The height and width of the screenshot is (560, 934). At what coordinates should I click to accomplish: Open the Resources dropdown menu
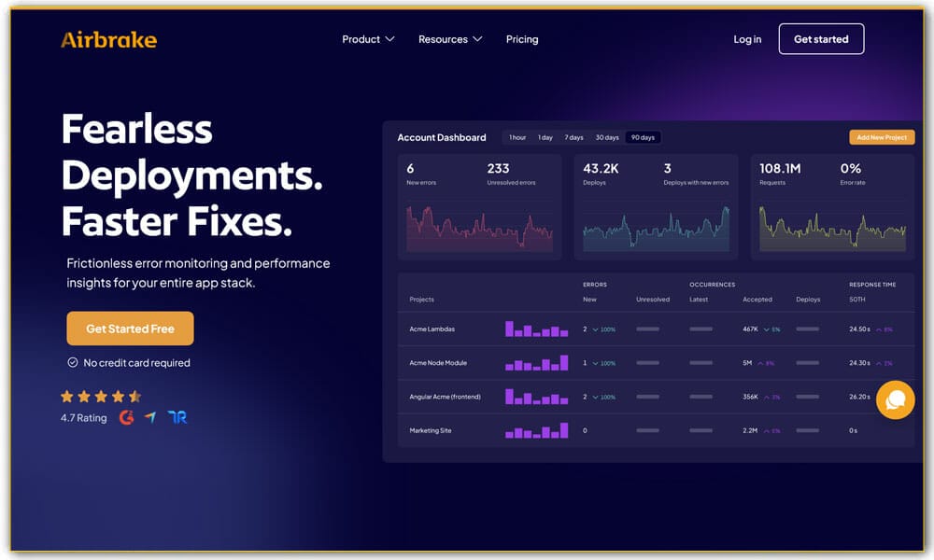(x=449, y=39)
